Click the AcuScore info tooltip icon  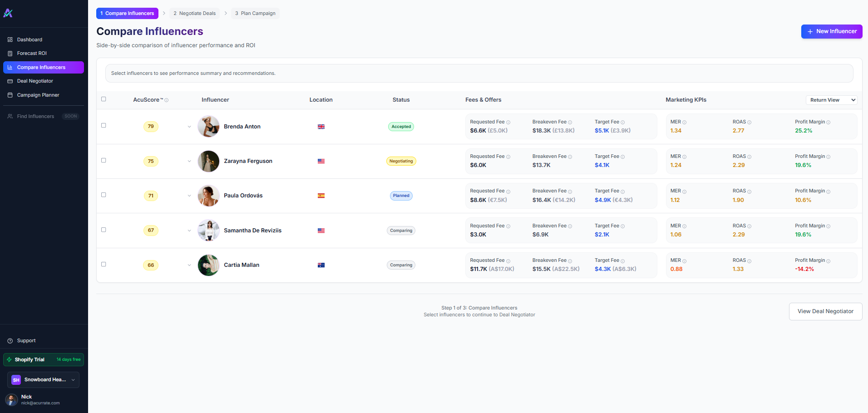point(167,100)
